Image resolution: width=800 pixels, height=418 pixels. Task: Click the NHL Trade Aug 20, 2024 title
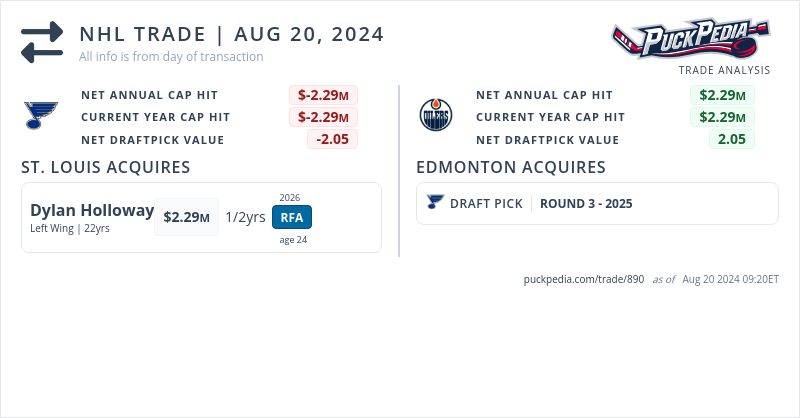(232, 34)
